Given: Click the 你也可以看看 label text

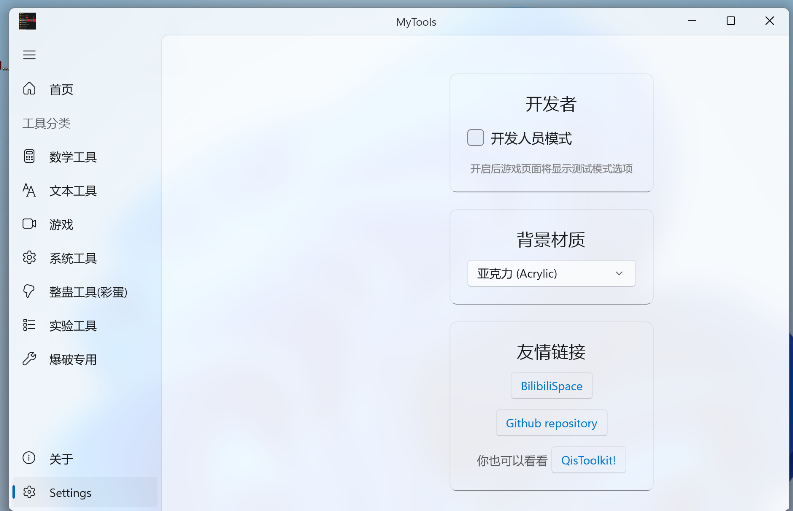Looking at the screenshot, I should tap(512, 460).
